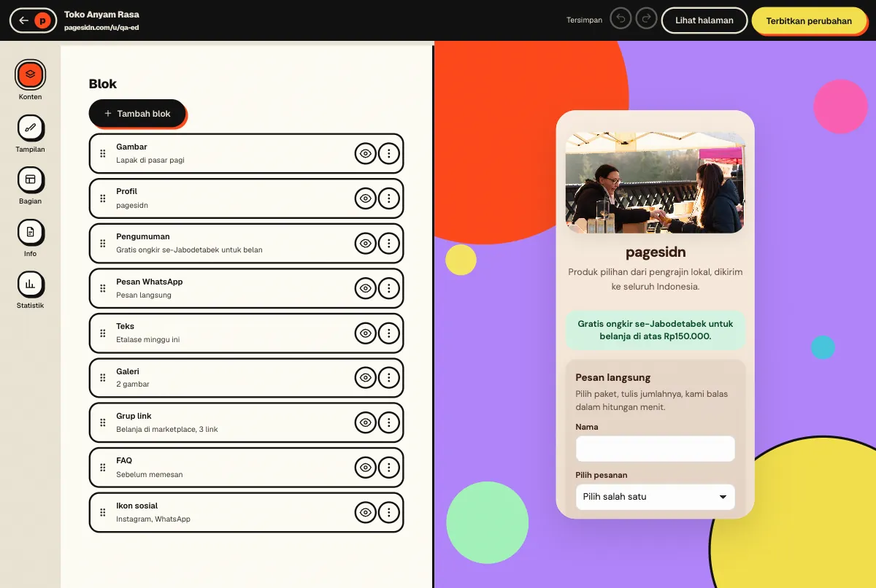Hide the Galeri block
The image size is (876, 588).
point(366,378)
